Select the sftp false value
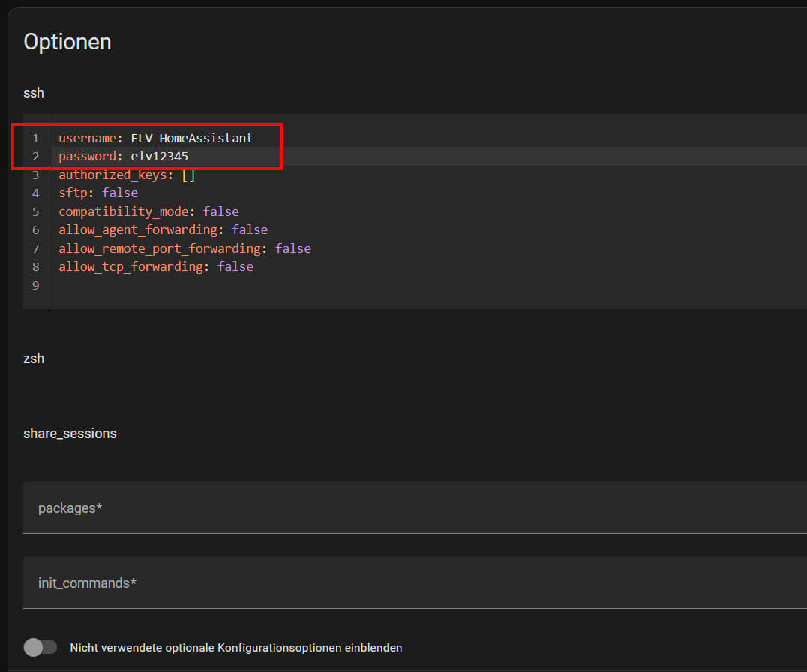Screen dimensions: 807x672 120,193
